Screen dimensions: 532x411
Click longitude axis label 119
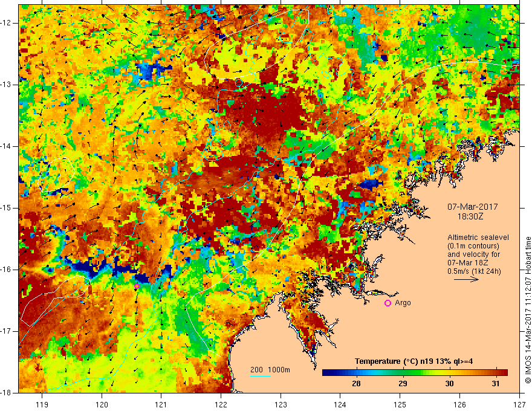[x=42, y=404]
